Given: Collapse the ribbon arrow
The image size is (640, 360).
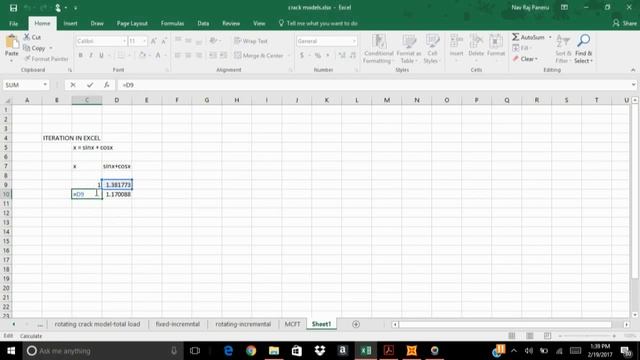Looking at the screenshot, I should pyautogui.click(x=633, y=70).
